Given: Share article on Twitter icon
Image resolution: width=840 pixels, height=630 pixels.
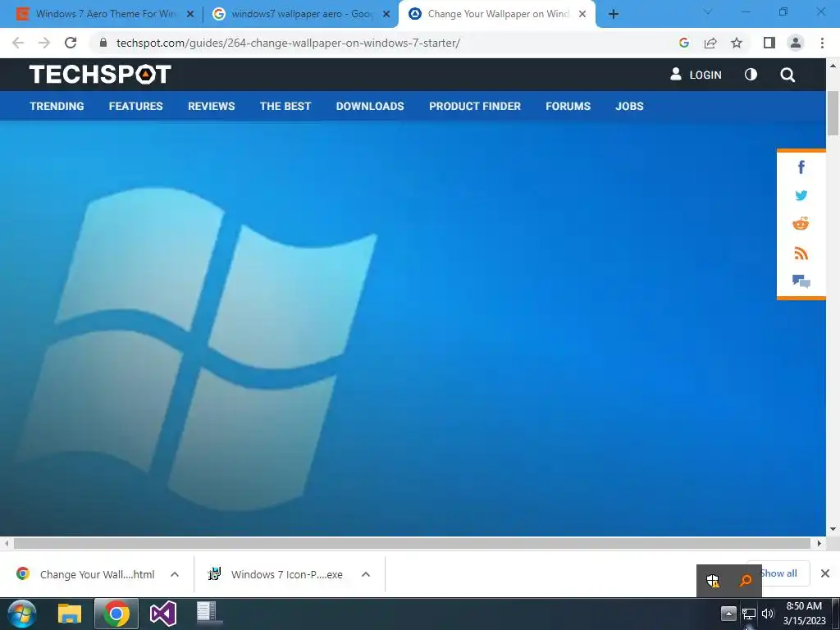Looking at the screenshot, I should tap(801, 195).
